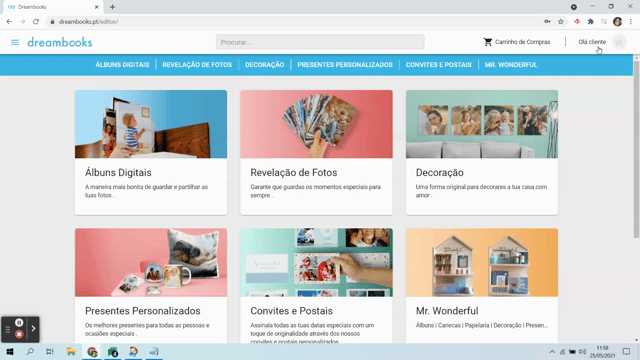This screenshot has width=640, height=360.
Task: Open Chrome three-dot menu
Action: [631, 22]
